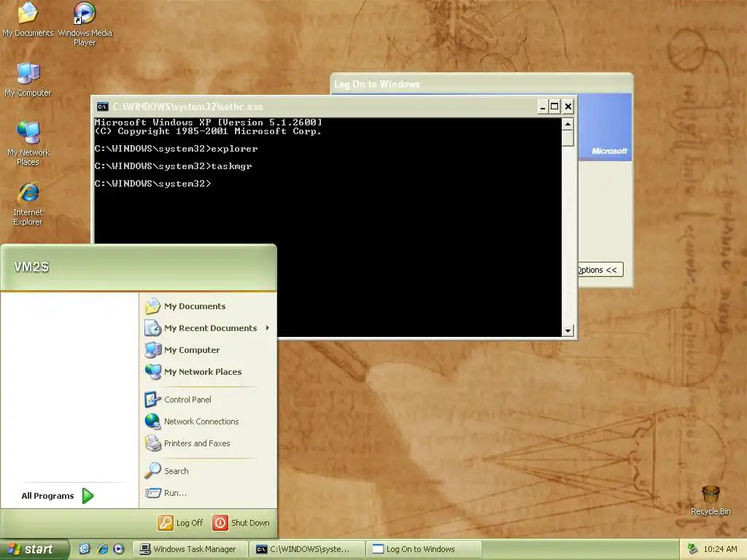Open My Network Places desktop icon
747x560 pixels.
pos(28,144)
